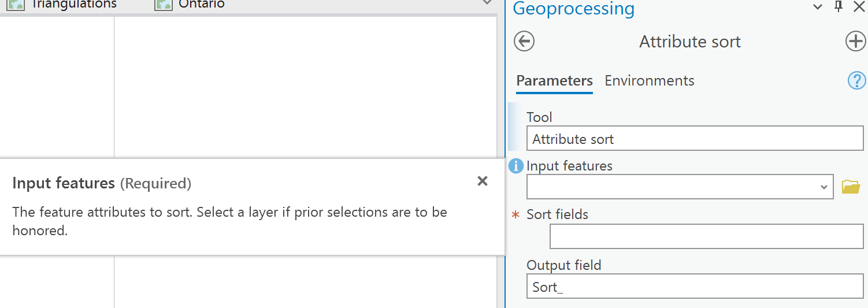Viewport: 868px width, 308px height.
Task: Click the plus icon beside Attribute sort
Action: [x=855, y=42]
